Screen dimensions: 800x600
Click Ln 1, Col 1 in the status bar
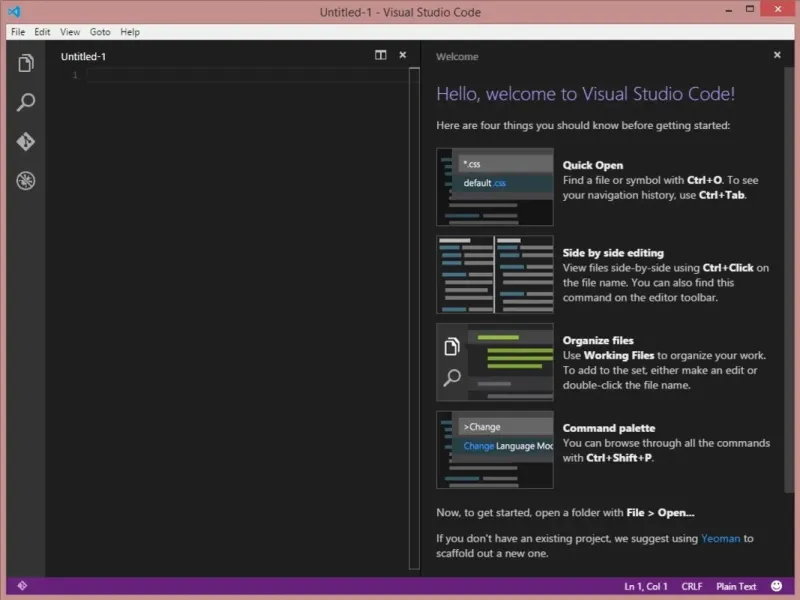[x=645, y=586]
